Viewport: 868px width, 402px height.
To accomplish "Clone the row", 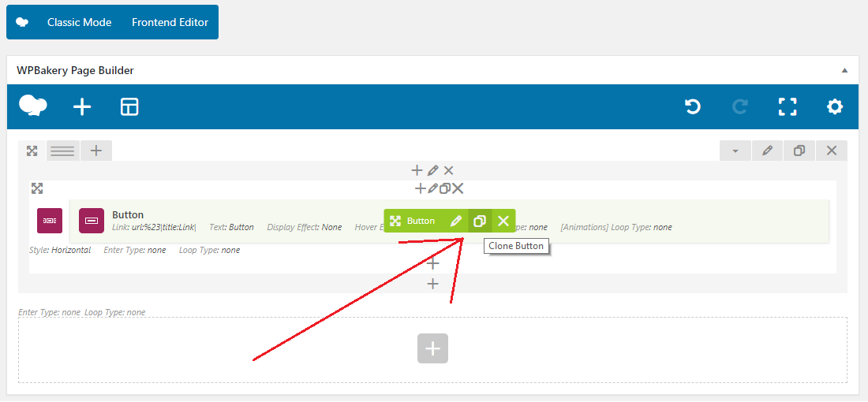I will tap(799, 151).
